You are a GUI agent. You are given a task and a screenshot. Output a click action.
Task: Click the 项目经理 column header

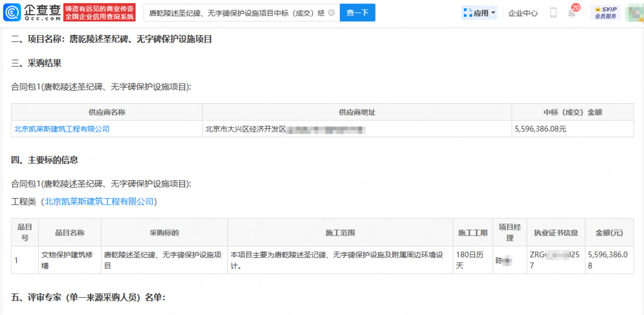[510, 233]
